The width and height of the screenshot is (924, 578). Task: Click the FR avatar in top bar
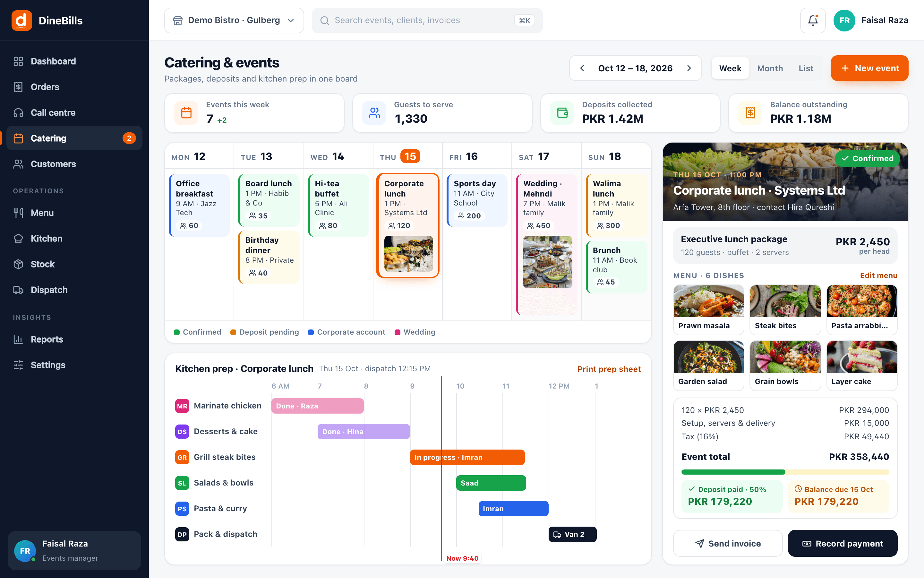[844, 20]
